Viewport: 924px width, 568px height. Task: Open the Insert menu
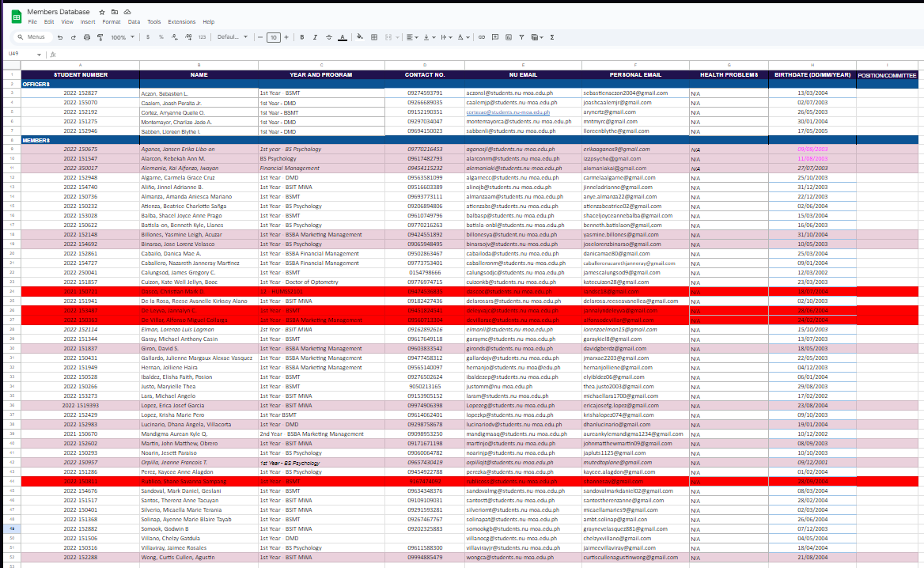[88, 22]
